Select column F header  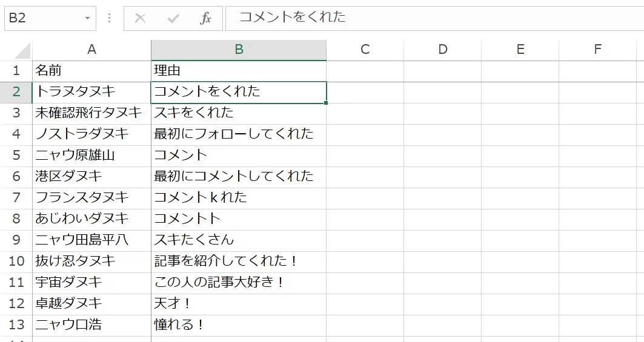coord(598,50)
